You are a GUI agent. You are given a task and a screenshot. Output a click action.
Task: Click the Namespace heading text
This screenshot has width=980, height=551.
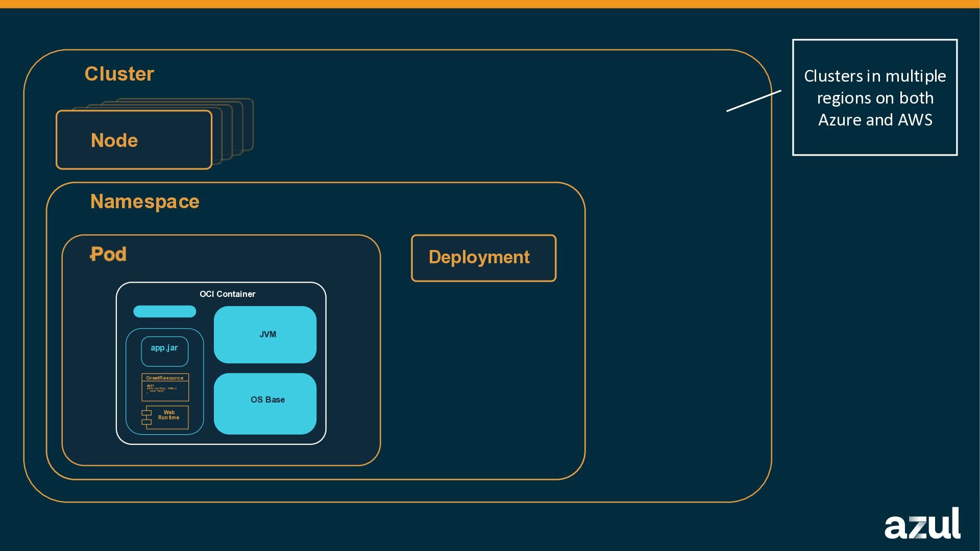point(144,202)
